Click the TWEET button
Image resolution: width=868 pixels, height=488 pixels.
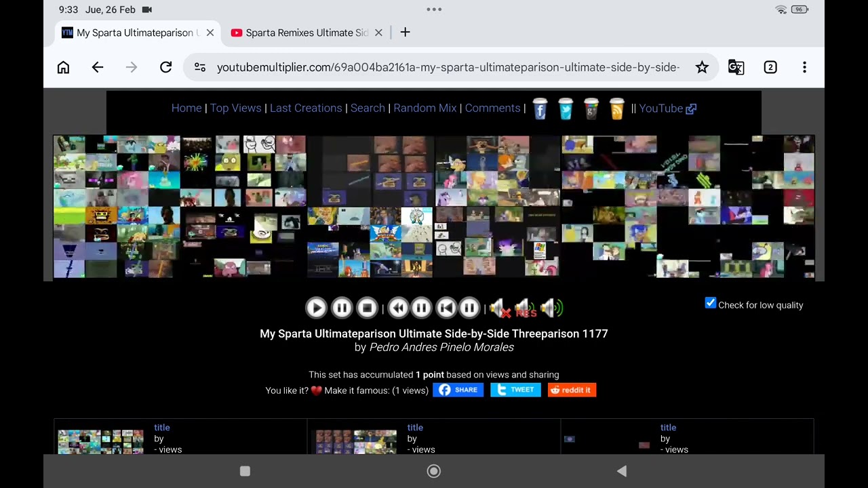coord(515,390)
